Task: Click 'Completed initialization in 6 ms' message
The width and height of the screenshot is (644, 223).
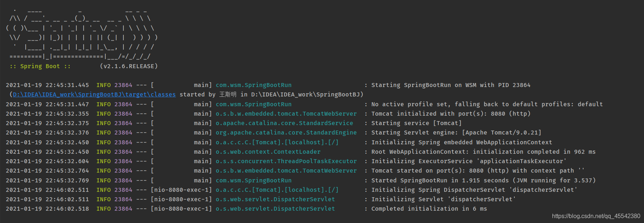Action: (429, 209)
